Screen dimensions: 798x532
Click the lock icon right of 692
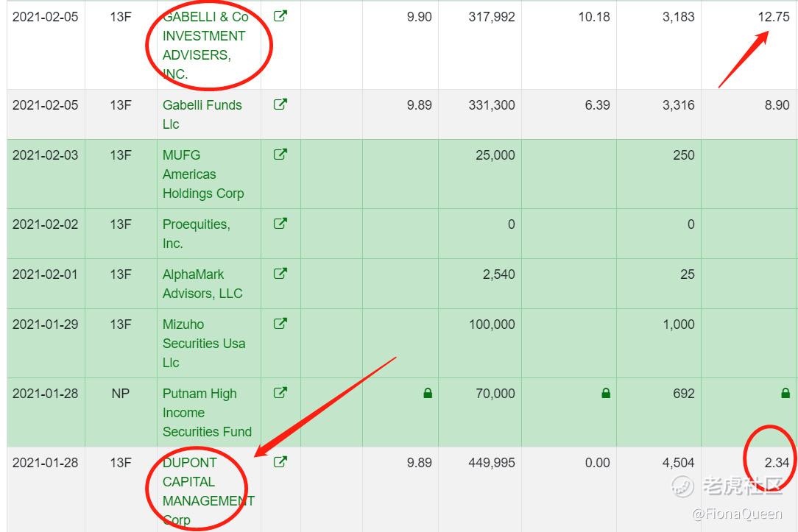[x=785, y=393]
